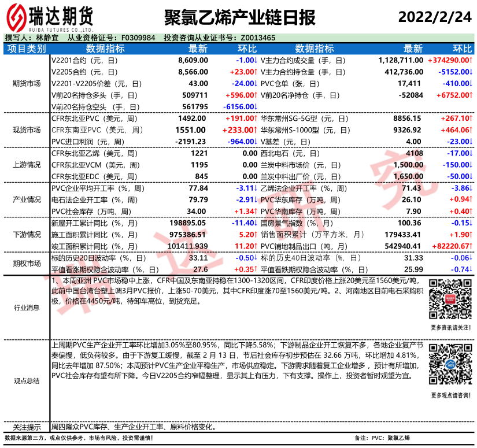Image resolution: width=477 pixels, height=448 pixels.
Task: Select the report date 2022/2/24
Action: [x=435, y=17]
